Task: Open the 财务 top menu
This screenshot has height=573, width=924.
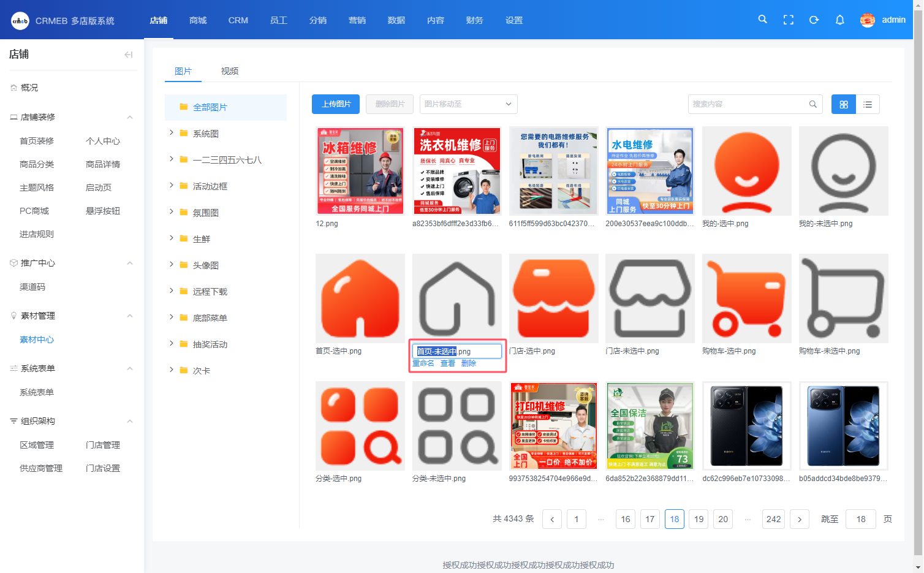Action: point(475,20)
